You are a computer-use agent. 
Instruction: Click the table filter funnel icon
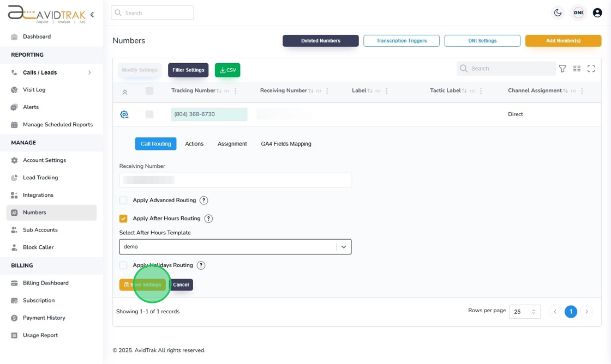coord(562,69)
